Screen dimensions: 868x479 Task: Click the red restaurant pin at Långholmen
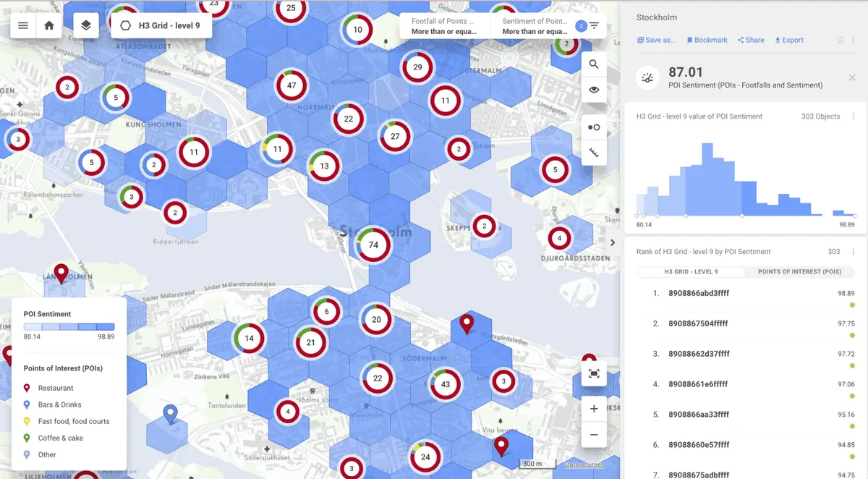click(x=61, y=274)
